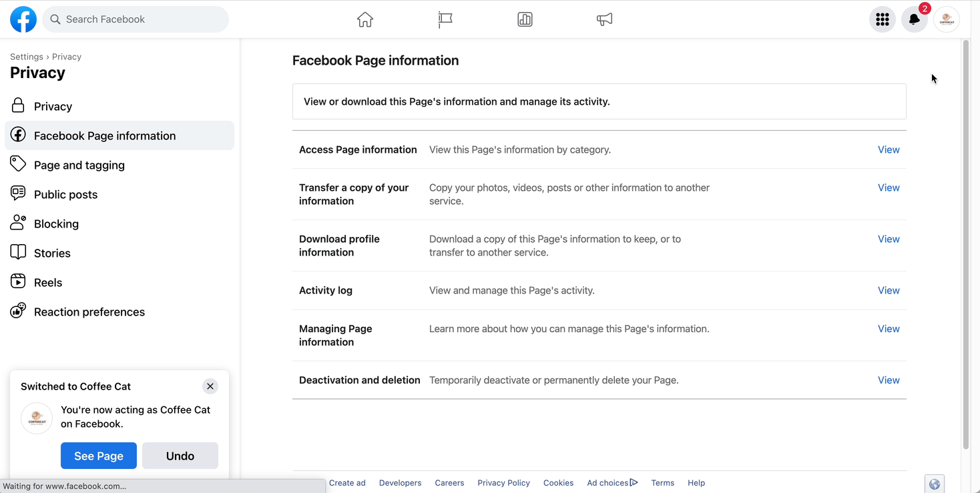The image size is (980, 493).
Task: View Download profile information
Action: [889, 239]
